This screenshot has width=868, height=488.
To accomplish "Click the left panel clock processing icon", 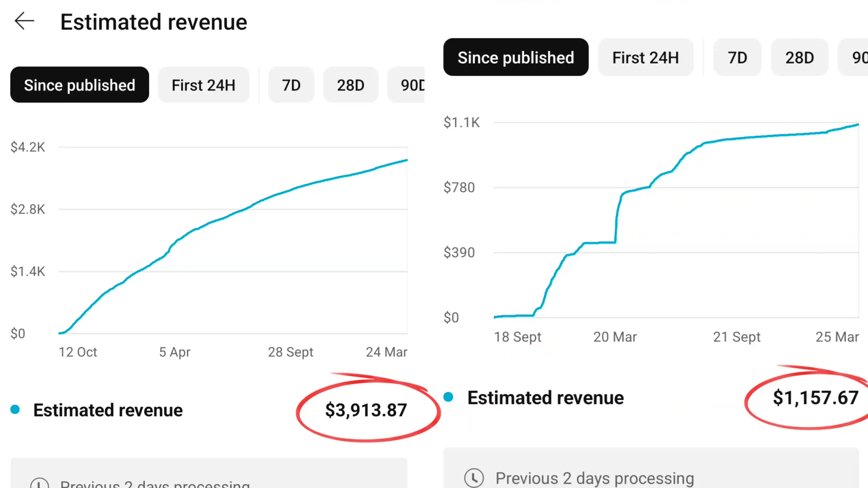I will [40, 484].
